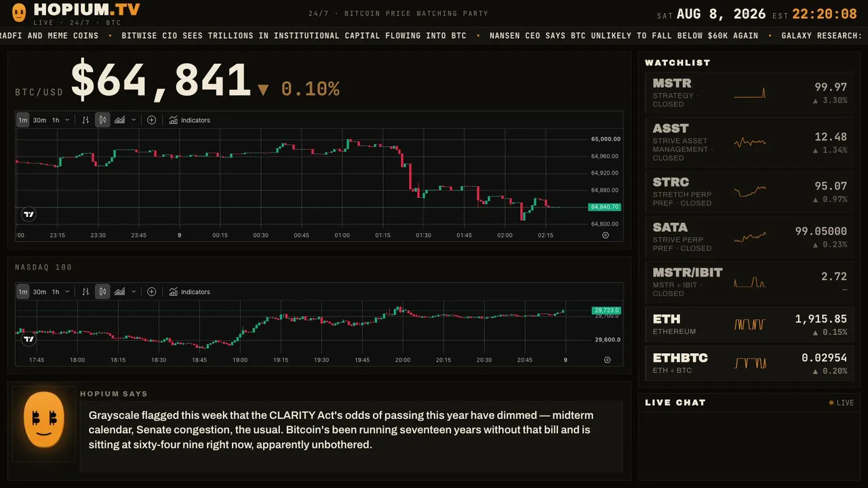Open Indicators in BTC/USD chart
This screenshot has height=488, width=868.
[x=190, y=120]
